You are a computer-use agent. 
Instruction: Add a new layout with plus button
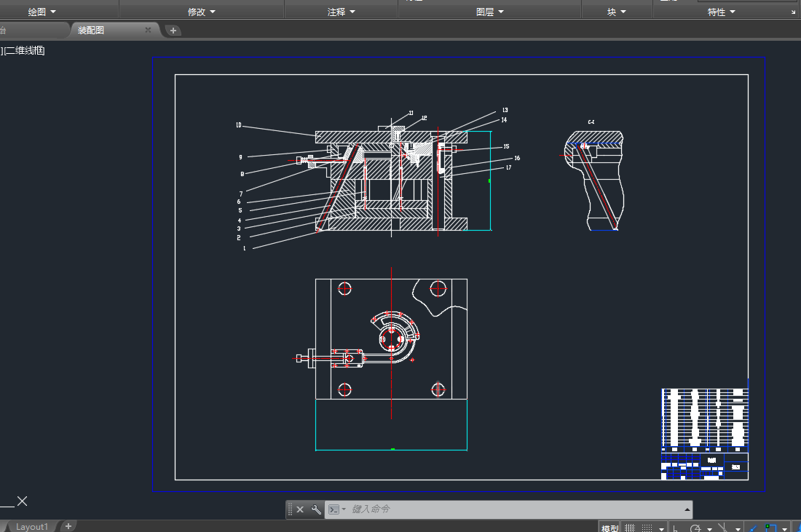[68, 525]
